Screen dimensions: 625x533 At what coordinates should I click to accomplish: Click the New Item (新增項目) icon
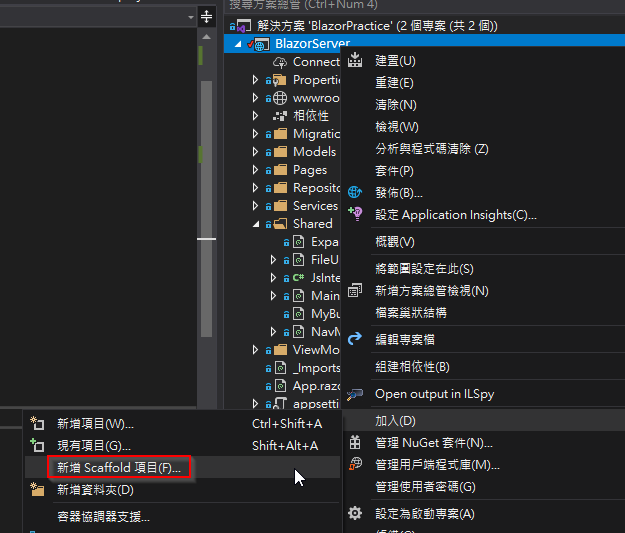37,423
